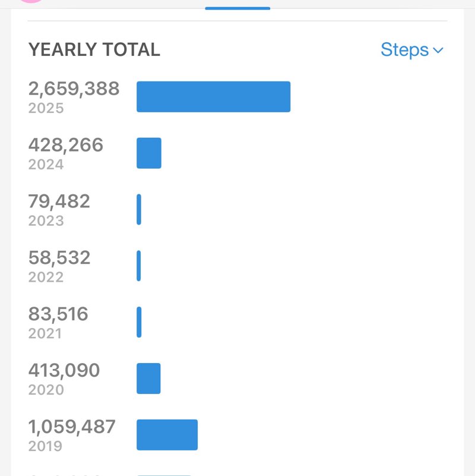
Task: Click the thin 2023 bar
Action: [x=139, y=210]
